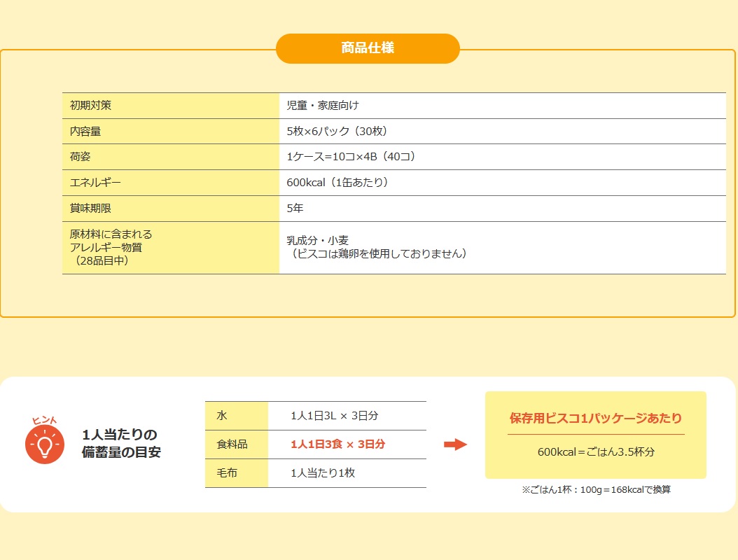Select the 水 row in stockpile table
Image resolution: width=738 pixels, height=560 pixels.
click(x=316, y=416)
